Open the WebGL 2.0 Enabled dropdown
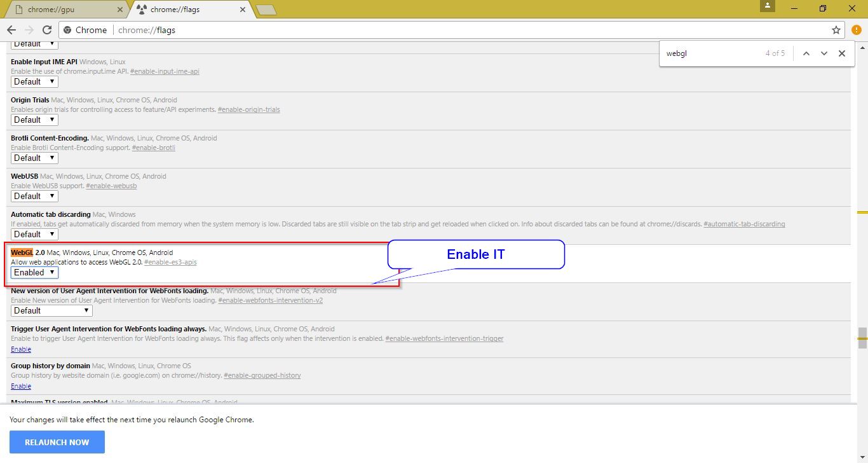The height and width of the screenshot is (463, 868). pyautogui.click(x=34, y=272)
